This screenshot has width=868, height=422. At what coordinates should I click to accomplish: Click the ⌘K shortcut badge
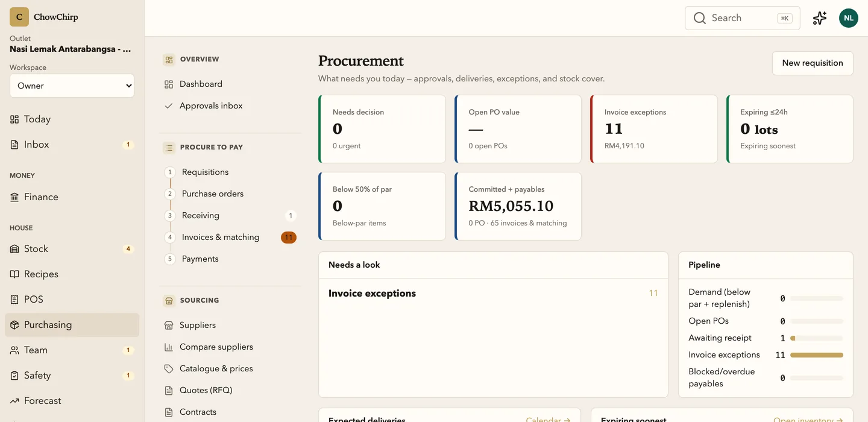[x=785, y=18]
